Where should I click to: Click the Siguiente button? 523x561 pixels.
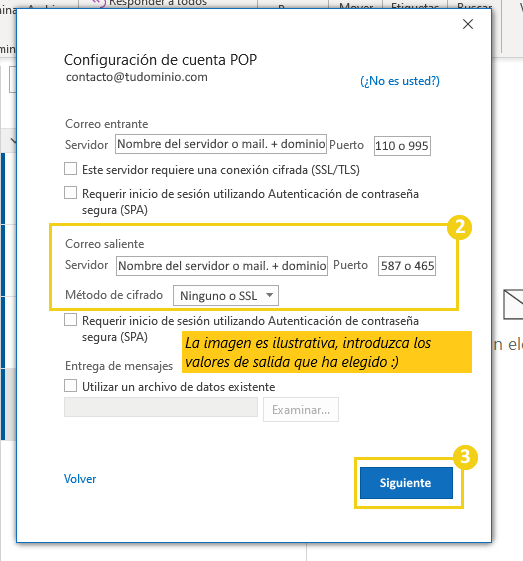coord(406,483)
